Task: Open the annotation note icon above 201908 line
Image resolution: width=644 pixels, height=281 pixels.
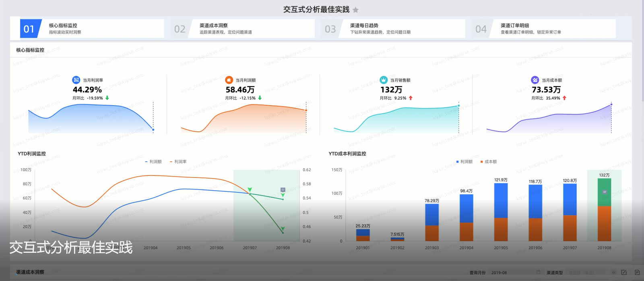Action: point(283,189)
